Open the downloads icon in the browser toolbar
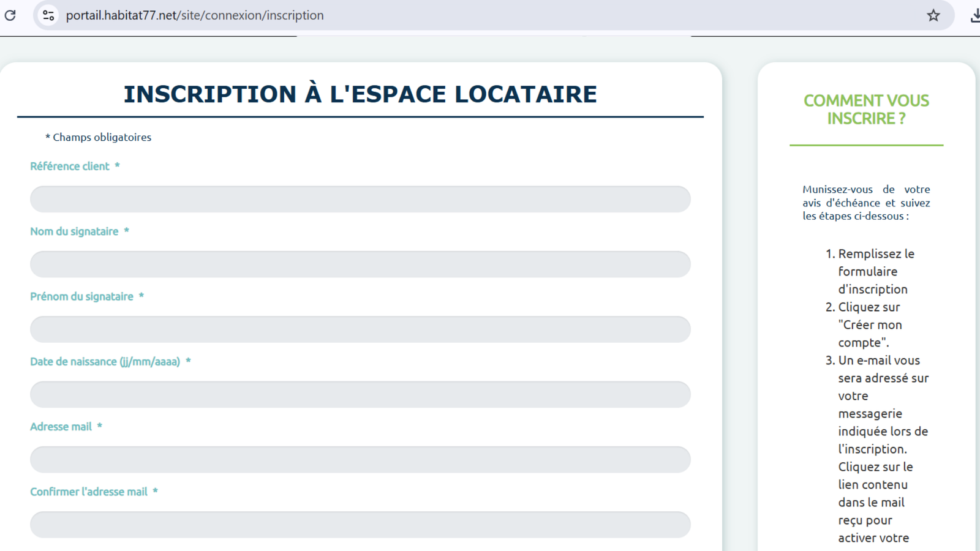This screenshot has height=551, width=980. point(975,15)
